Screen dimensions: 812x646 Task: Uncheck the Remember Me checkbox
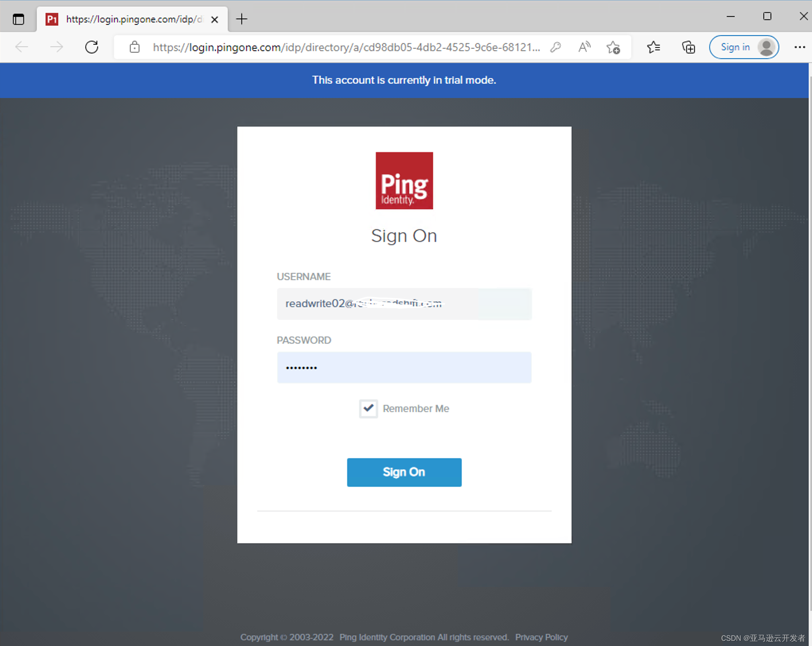368,409
